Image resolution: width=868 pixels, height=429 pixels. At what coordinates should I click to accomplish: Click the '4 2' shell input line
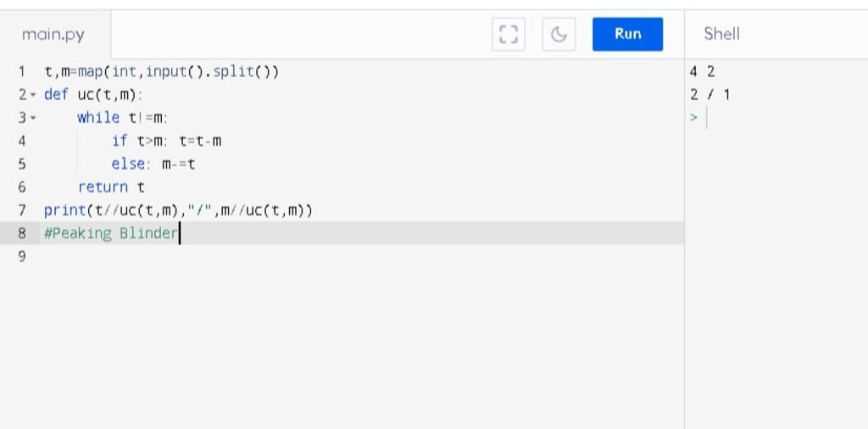point(703,72)
